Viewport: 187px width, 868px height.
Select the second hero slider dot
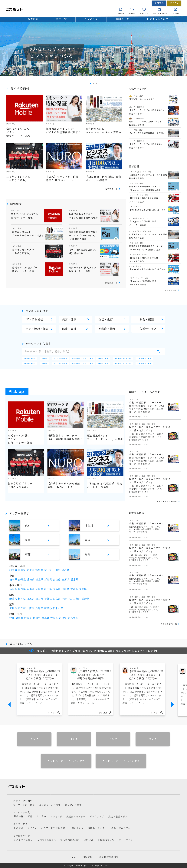[x=93, y=84]
